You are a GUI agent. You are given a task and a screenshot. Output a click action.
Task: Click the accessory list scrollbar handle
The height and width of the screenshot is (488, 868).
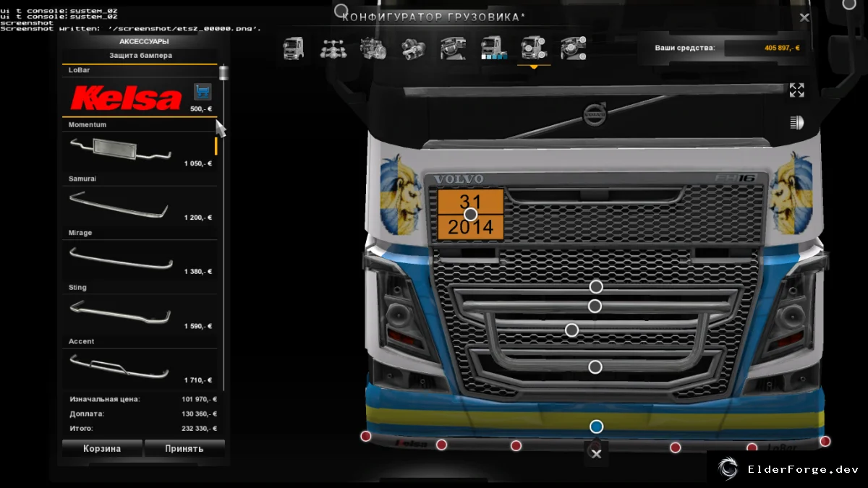pos(223,73)
